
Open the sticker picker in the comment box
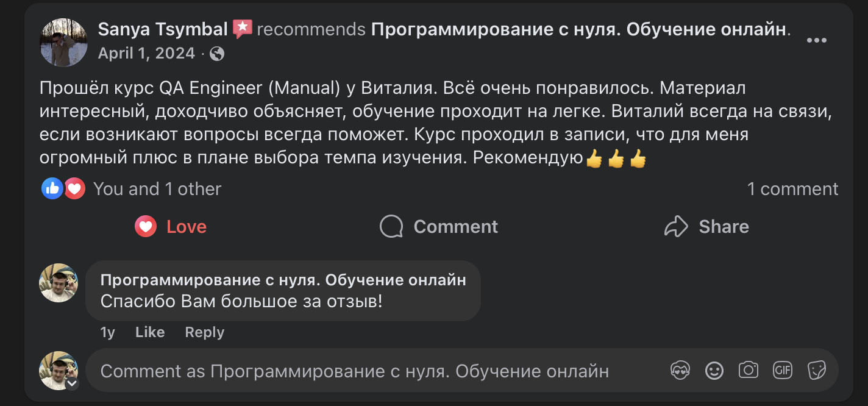(817, 370)
